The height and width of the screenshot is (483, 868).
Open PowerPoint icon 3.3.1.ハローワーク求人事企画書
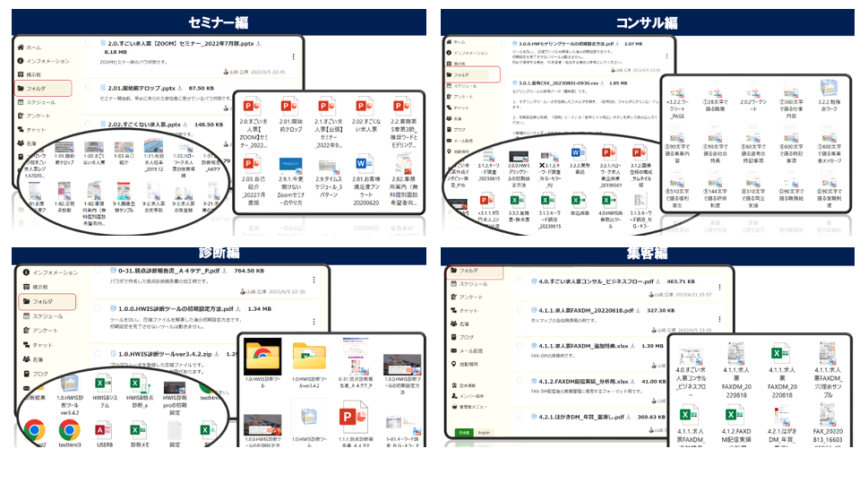(x=609, y=153)
